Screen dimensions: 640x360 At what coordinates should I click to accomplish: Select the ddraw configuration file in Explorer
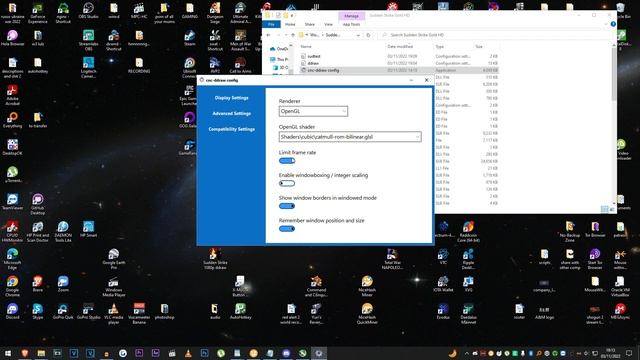point(313,63)
